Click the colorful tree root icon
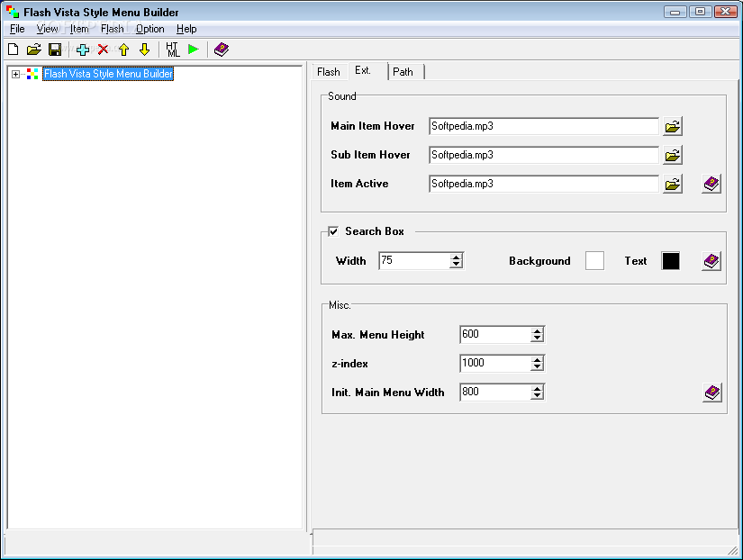The height and width of the screenshot is (560, 743). coord(32,74)
